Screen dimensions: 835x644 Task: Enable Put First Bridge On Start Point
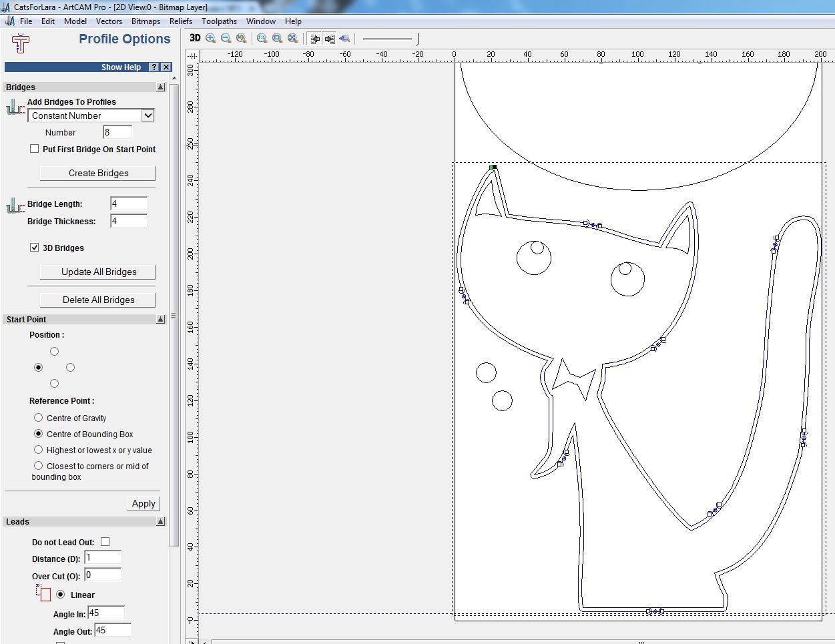point(35,149)
